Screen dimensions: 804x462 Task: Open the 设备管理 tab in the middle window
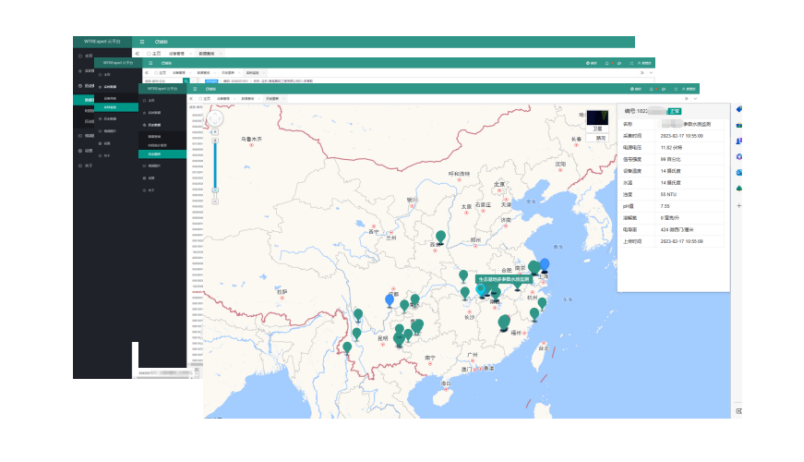tap(179, 73)
